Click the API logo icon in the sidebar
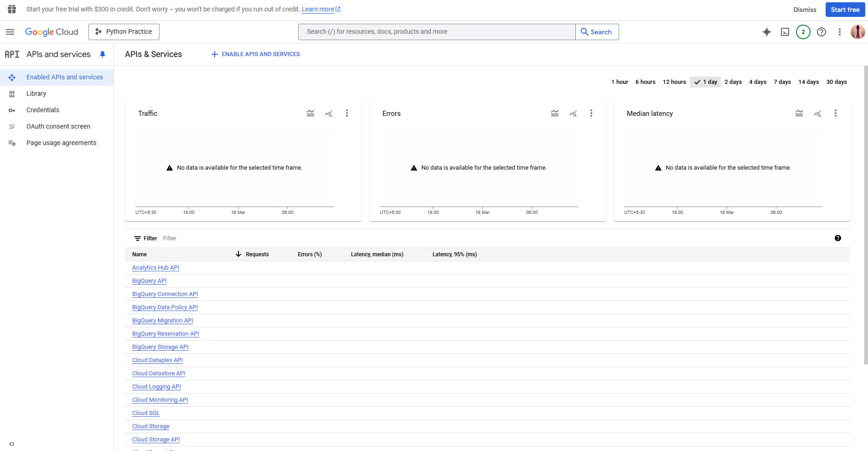The width and height of the screenshot is (868, 451). pyautogui.click(x=12, y=54)
